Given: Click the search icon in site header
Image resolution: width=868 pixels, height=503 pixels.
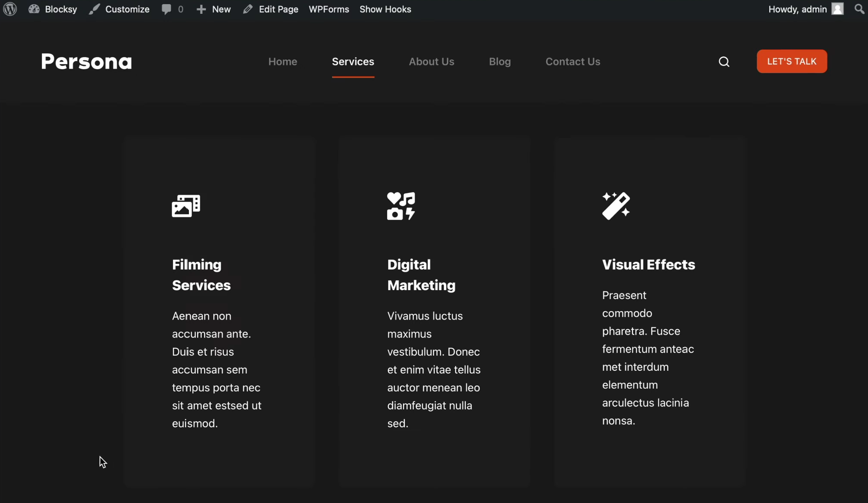Looking at the screenshot, I should pos(724,62).
